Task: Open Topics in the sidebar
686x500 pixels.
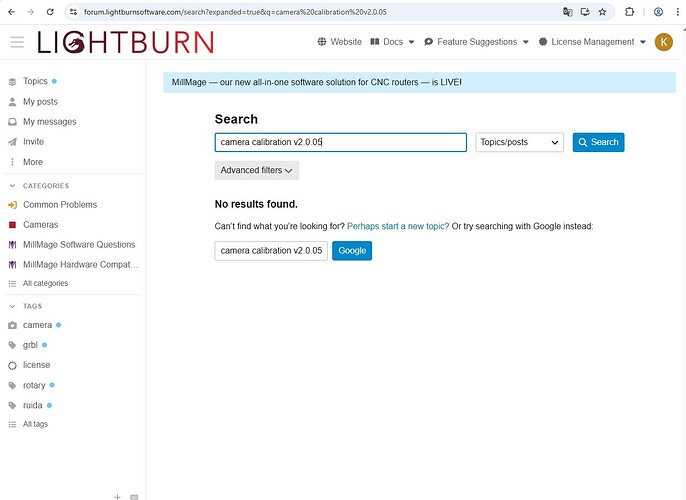Action: coord(35,81)
